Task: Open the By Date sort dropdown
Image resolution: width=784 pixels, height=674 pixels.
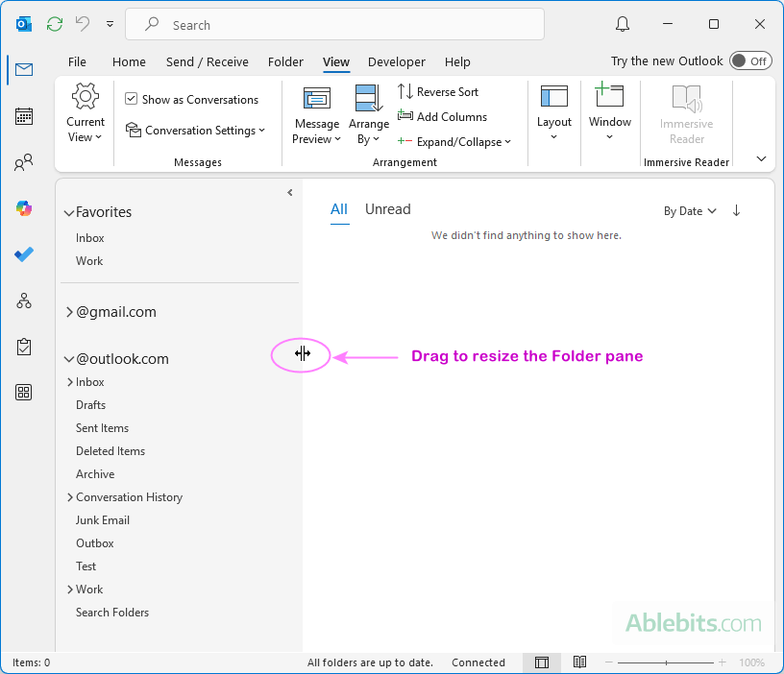Action: coord(690,211)
